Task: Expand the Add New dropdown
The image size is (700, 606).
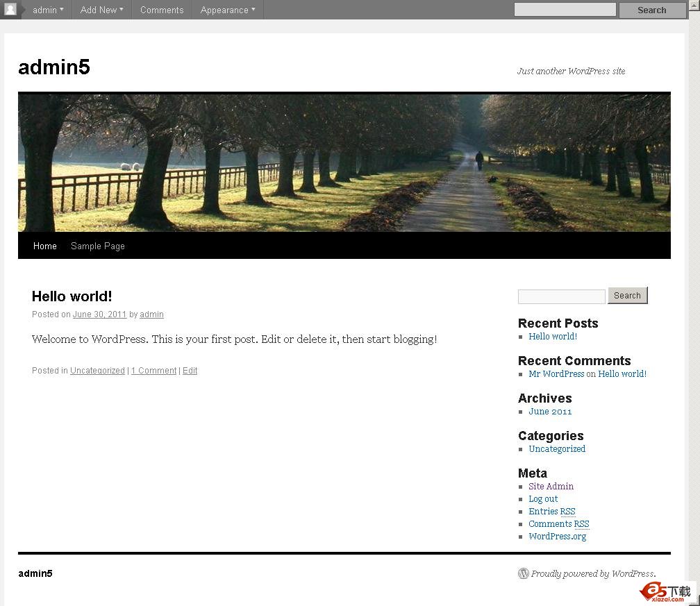Action: coord(101,10)
